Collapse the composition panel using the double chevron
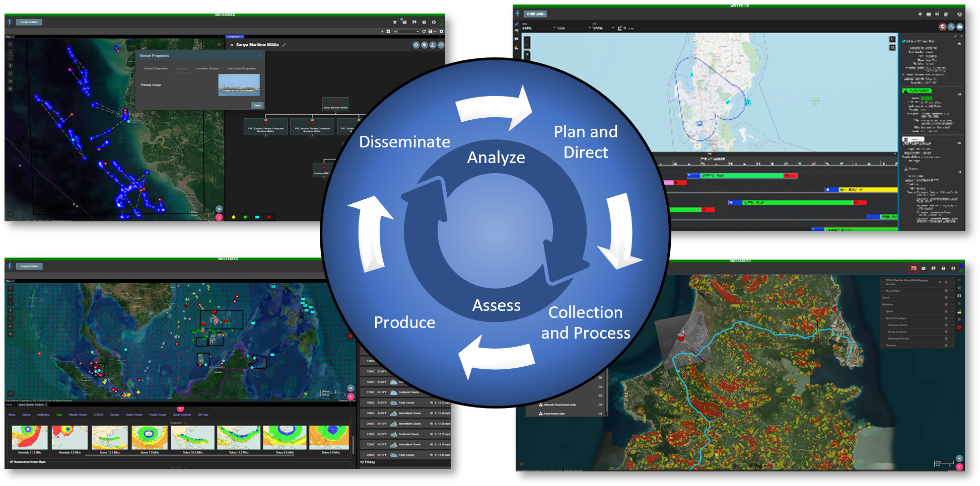Screen dimensions: 980x486 [232, 45]
